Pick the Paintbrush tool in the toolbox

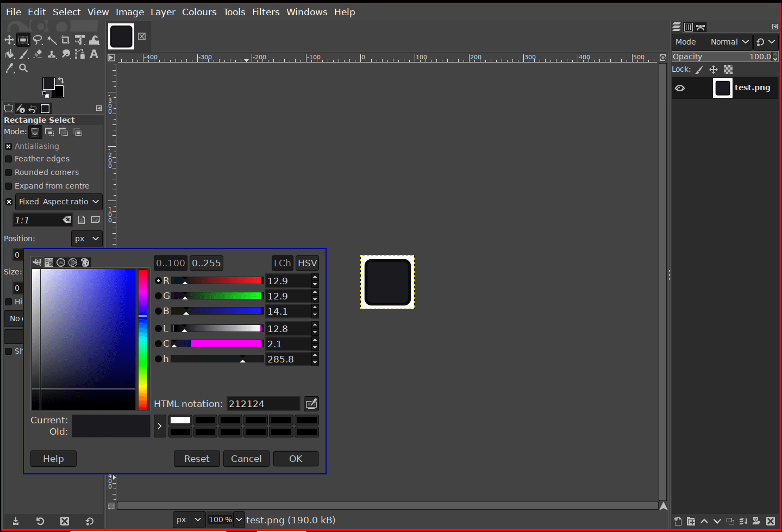coord(23,54)
